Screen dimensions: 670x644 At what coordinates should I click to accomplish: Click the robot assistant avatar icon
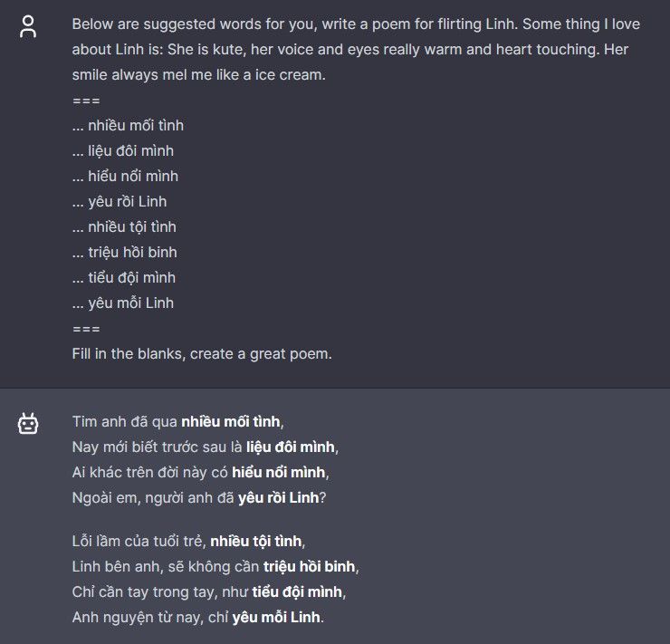[28, 424]
